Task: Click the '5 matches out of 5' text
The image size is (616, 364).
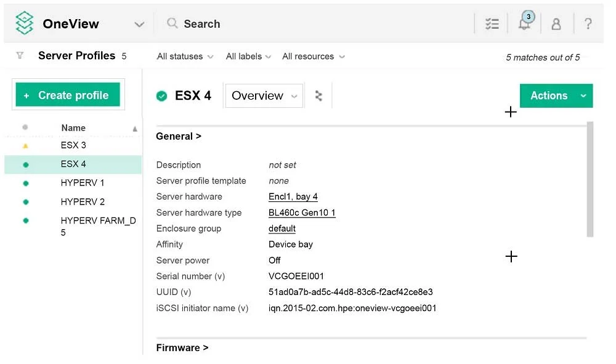Action: 543,57
